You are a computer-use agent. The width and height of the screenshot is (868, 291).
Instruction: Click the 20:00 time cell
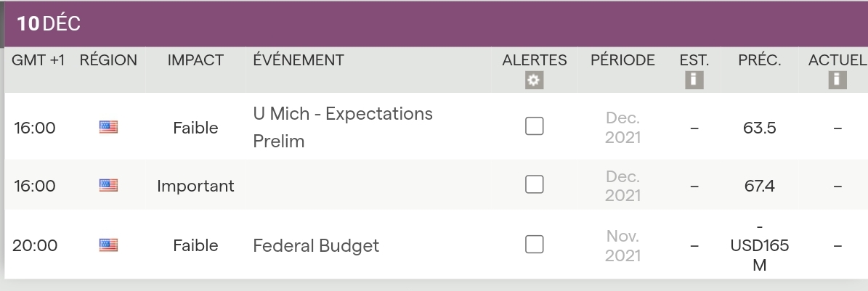(x=35, y=246)
